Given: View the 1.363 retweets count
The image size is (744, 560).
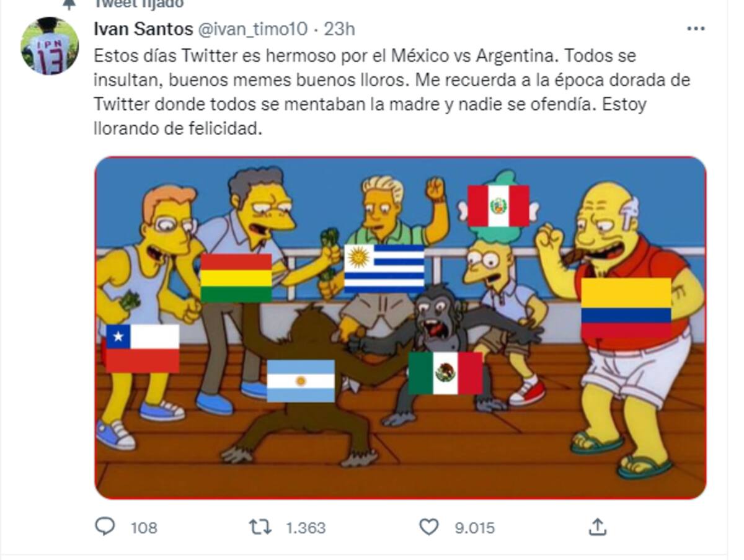Looking at the screenshot, I should coord(305,528).
